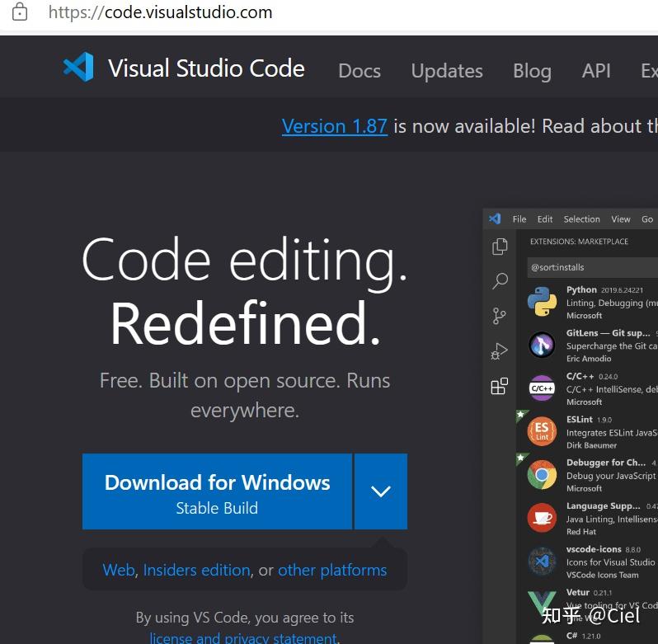Open the Selection menu in editor screenshot
The image size is (658, 644).
point(581,219)
